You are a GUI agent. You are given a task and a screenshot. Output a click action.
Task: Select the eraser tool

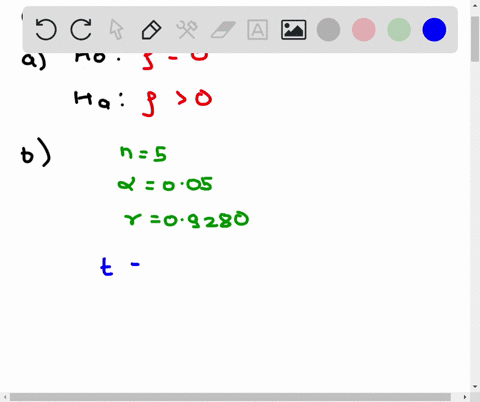point(223,30)
